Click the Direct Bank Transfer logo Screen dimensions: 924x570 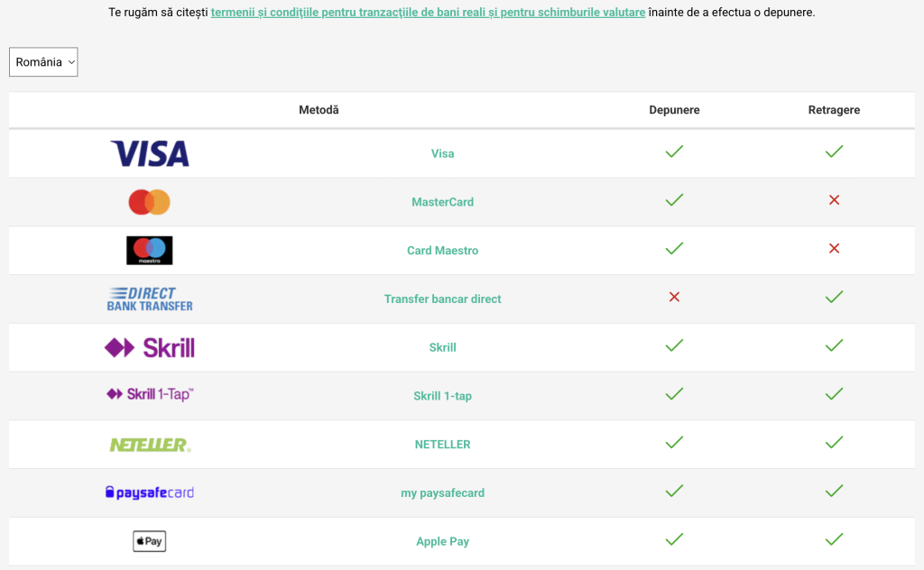150,299
